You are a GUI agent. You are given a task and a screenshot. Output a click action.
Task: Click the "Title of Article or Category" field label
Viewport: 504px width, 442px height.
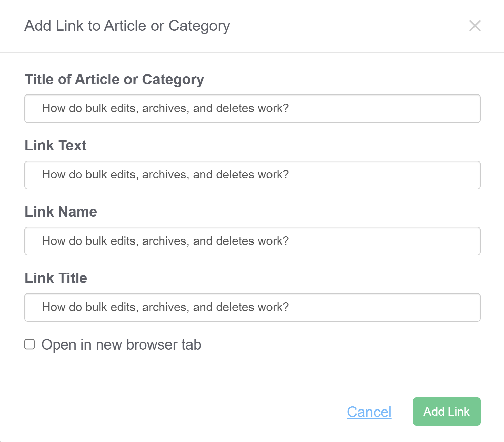114,80
